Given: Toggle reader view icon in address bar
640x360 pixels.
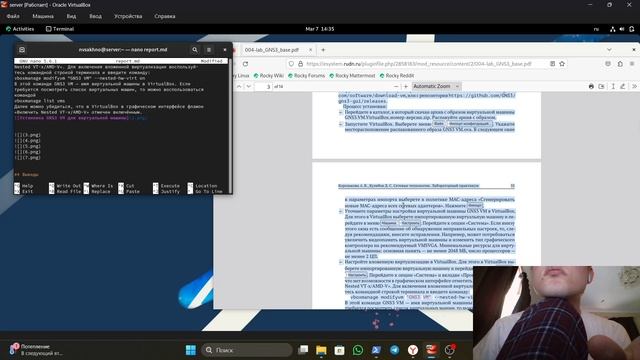Looking at the screenshot, I should pos(552,64).
